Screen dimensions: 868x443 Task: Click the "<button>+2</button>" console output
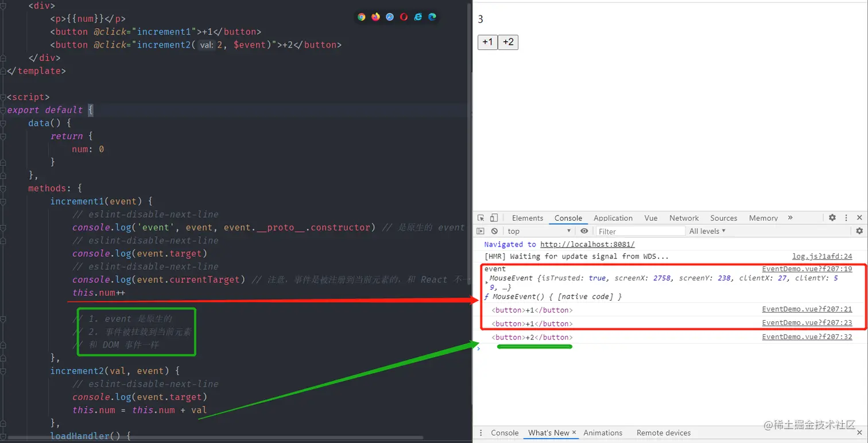coord(532,337)
